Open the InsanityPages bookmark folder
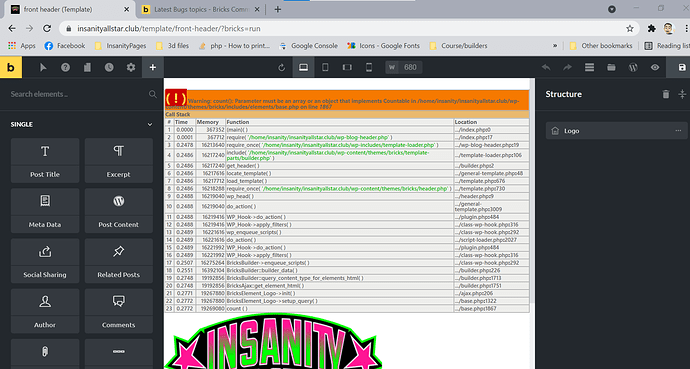 point(121,46)
